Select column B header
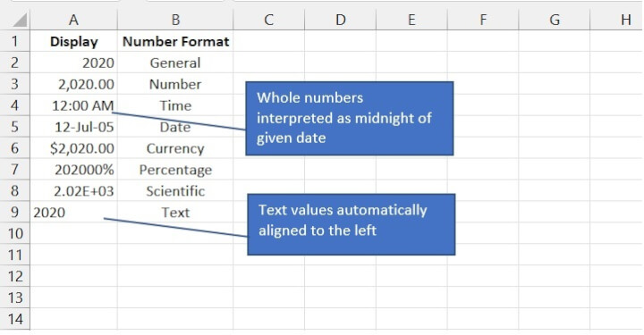The image size is (644, 335). tap(175, 20)
